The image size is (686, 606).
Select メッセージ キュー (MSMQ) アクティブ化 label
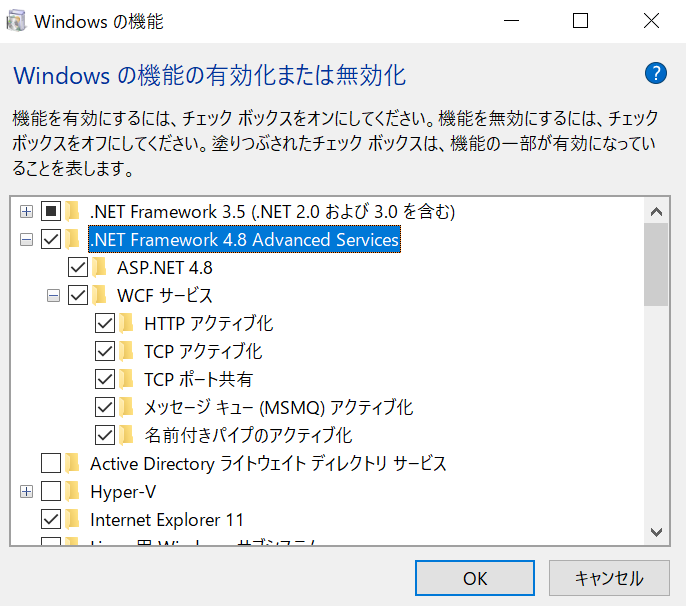click(279, 408)
